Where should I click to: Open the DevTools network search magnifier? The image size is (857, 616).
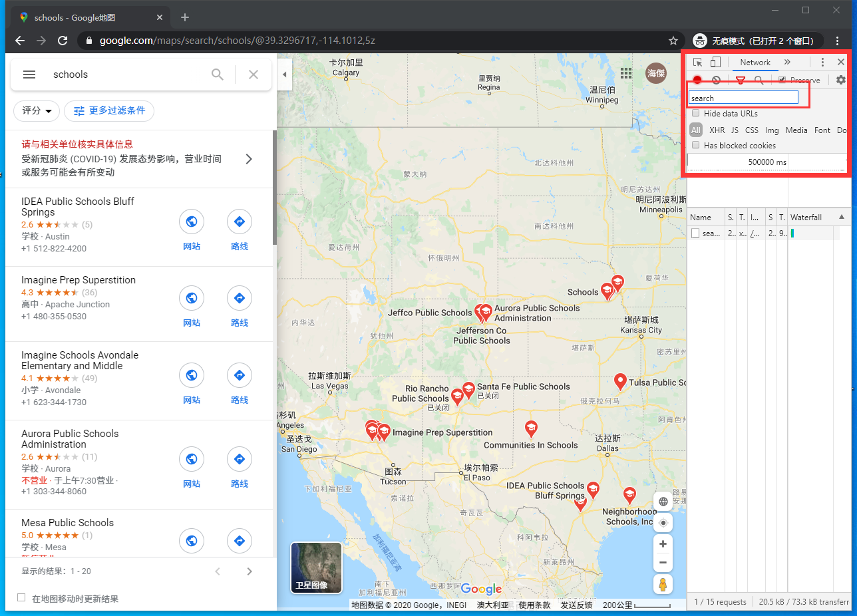tap(759, 80)
